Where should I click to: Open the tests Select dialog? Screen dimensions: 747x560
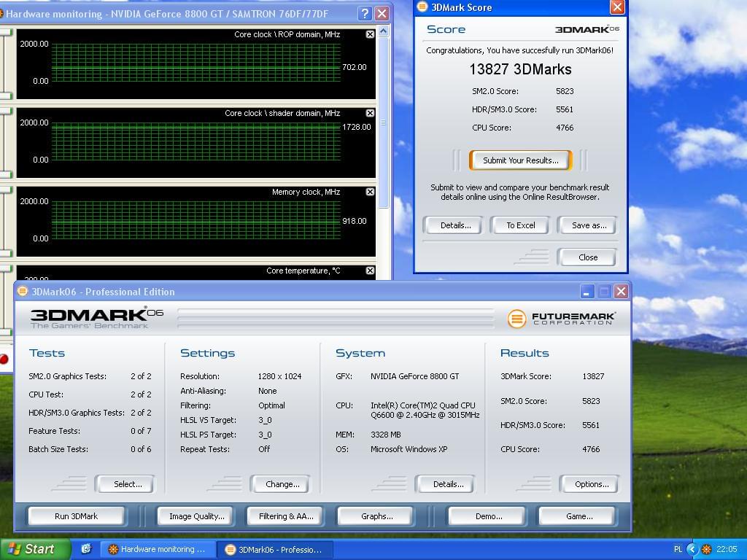point(128,484)
